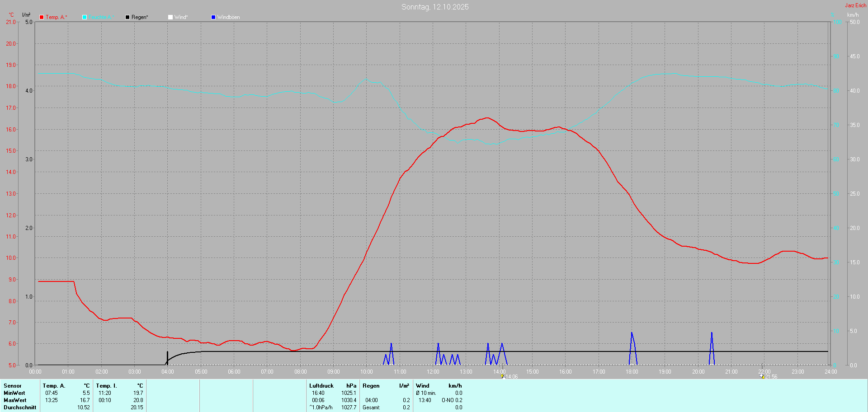Click the chart title Sonntag, 12.10.2025
The width and height of the screenshot is (868, 412).
[x=435, y=7]
